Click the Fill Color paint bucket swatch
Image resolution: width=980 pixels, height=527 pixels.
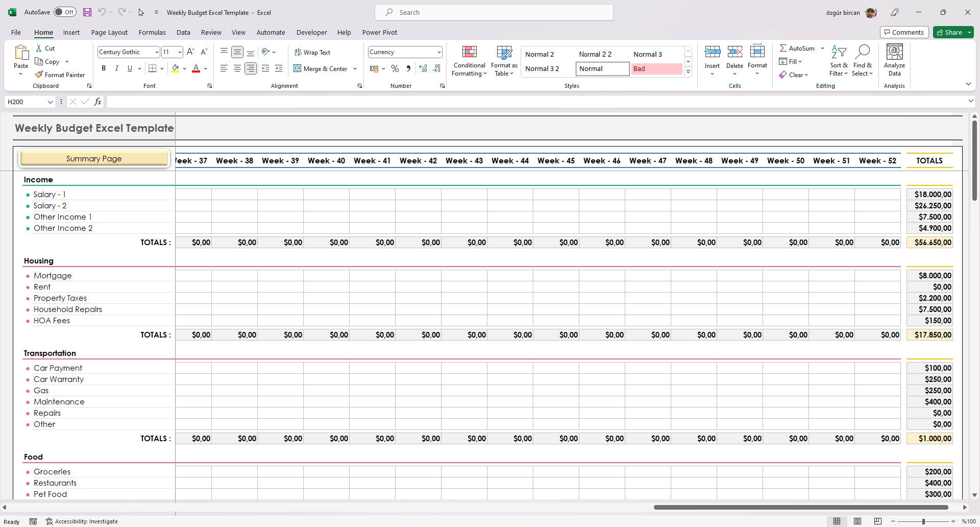(175, 68)
